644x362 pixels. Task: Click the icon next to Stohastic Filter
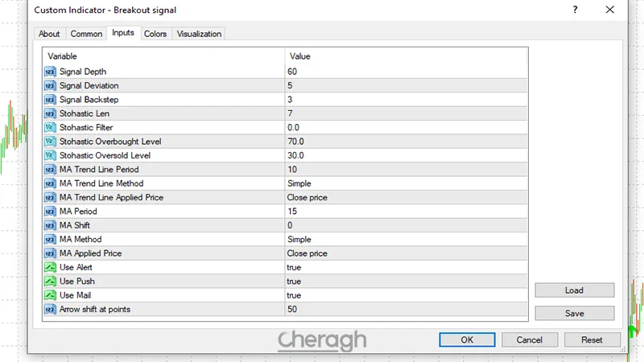click(x=51, y=127)
